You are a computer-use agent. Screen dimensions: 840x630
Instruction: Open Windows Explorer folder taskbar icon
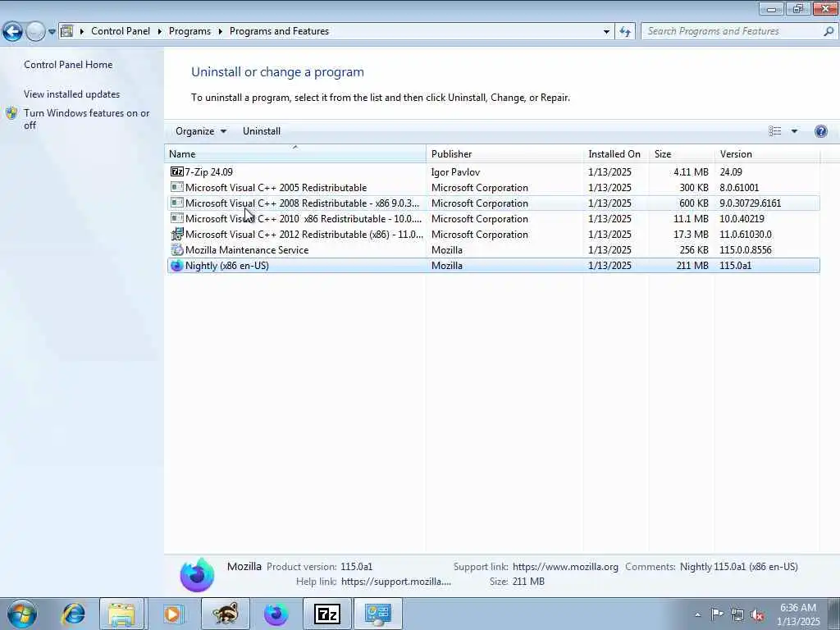click(121, 614)
